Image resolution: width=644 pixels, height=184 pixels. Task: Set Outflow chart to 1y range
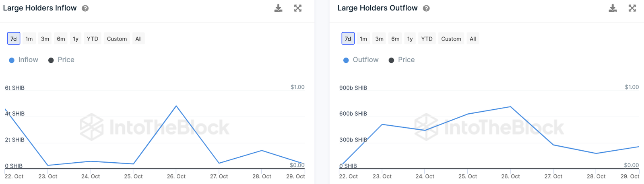tap(410, 39)
